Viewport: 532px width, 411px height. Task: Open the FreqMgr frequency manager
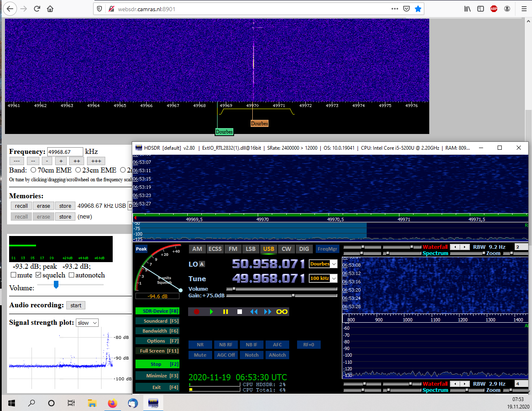(327, 249)
